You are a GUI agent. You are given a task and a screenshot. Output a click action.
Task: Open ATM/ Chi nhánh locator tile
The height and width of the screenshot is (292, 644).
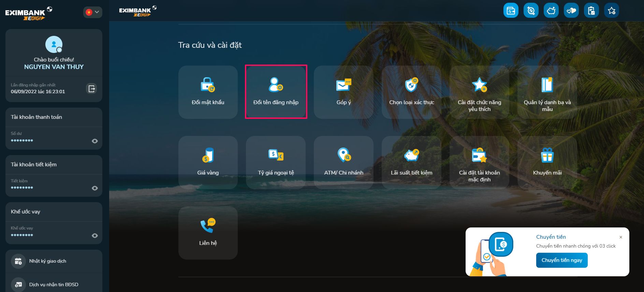point(343,163)
